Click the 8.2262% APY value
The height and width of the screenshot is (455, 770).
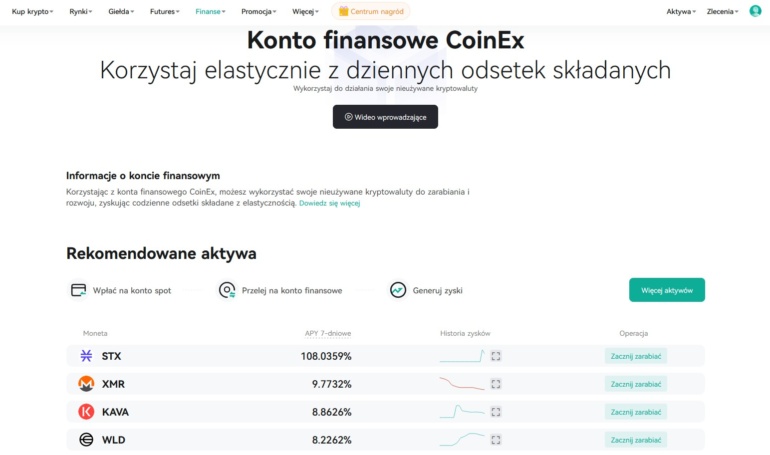[x=331, y=440]
